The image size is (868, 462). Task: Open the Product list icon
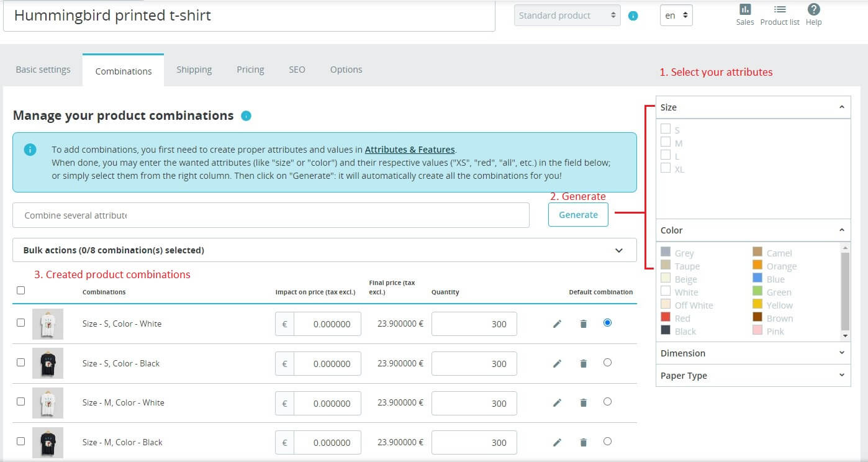[780, 10]
